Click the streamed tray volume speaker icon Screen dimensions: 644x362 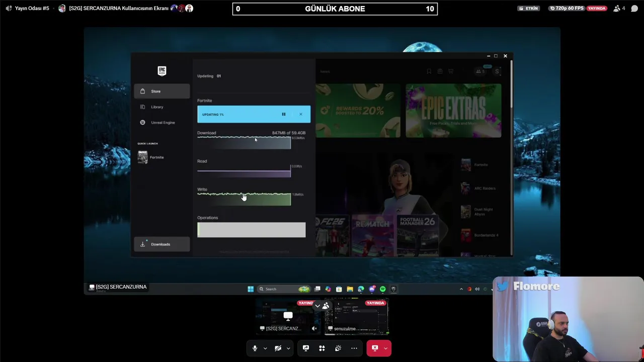point(477,289)
